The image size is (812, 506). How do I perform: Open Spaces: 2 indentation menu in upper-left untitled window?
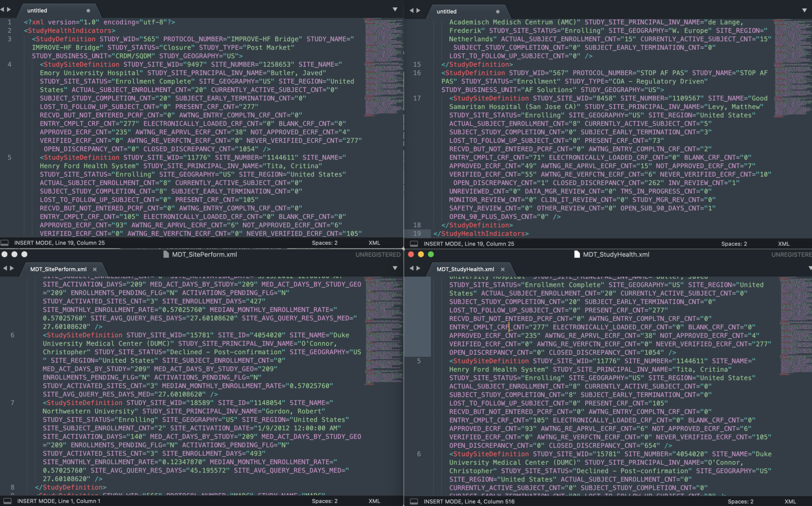(325, 243)
